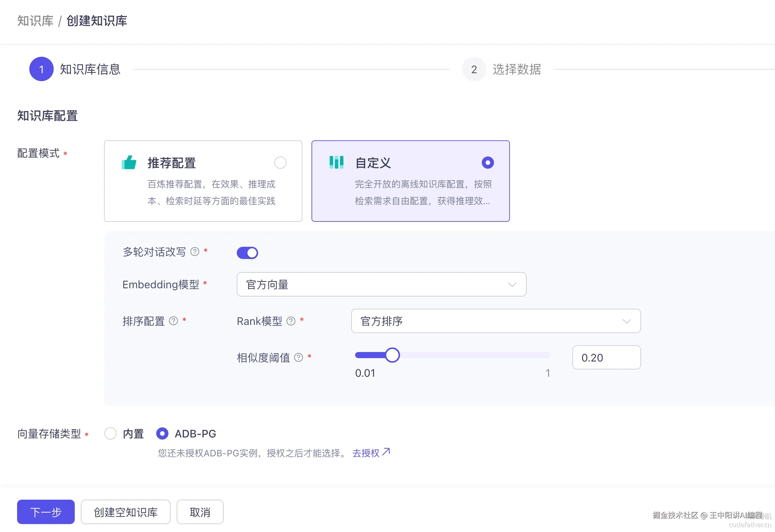Viewport: 775px width, 532px height.
Task: Open the Embedding模型 dropdown
Action: click(381, 284)
